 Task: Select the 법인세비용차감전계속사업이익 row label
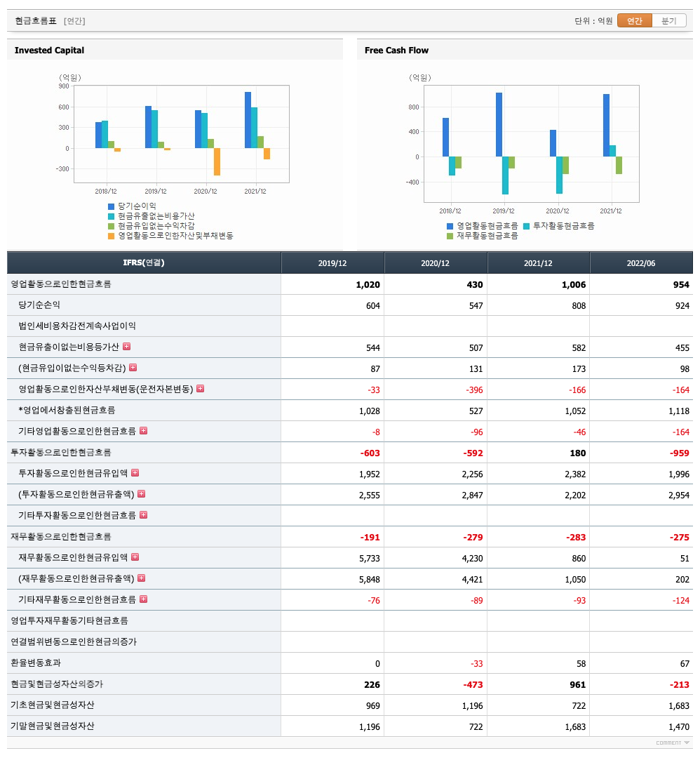click(x=77, y=326)
